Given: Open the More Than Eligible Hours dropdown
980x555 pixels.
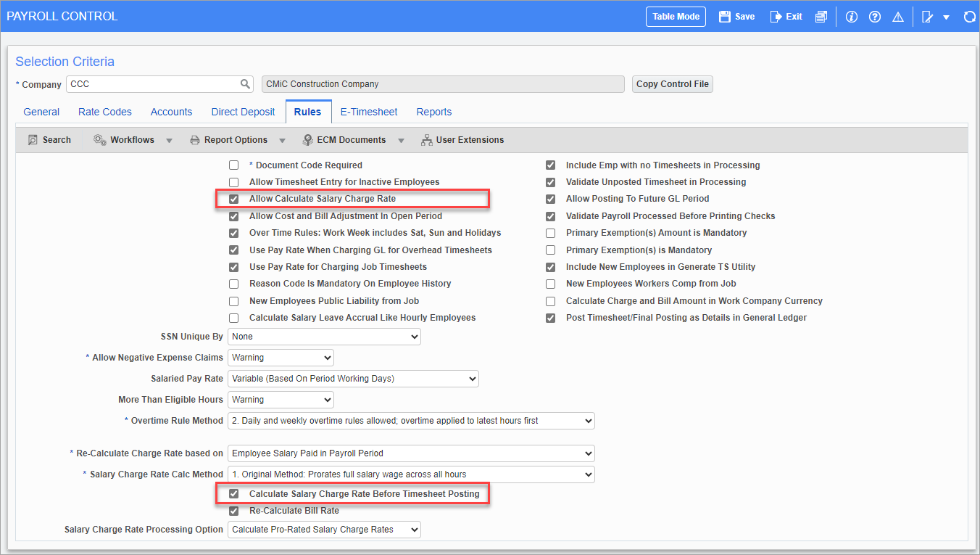Looking at the screenshot, I should (281, 400).
